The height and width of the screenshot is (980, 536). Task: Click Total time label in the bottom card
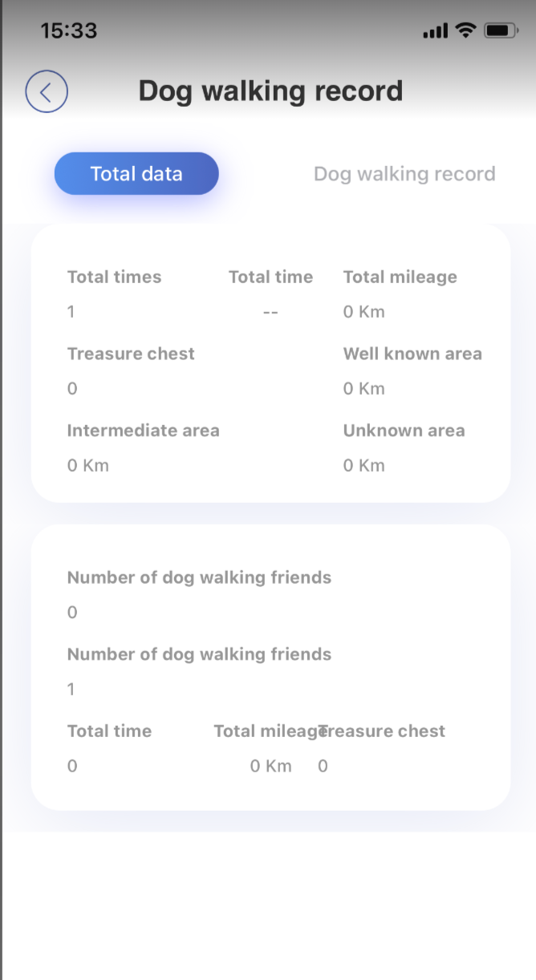click(x=109, y=731)
